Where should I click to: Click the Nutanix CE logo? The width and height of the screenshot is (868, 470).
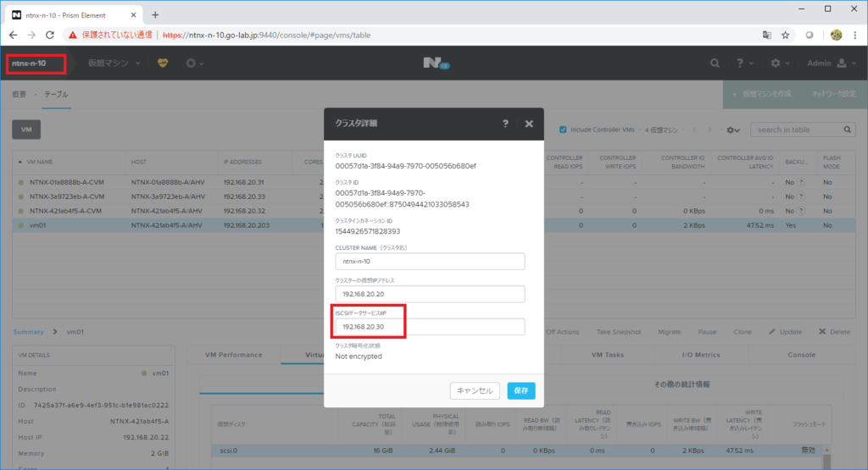pos(437,64)
